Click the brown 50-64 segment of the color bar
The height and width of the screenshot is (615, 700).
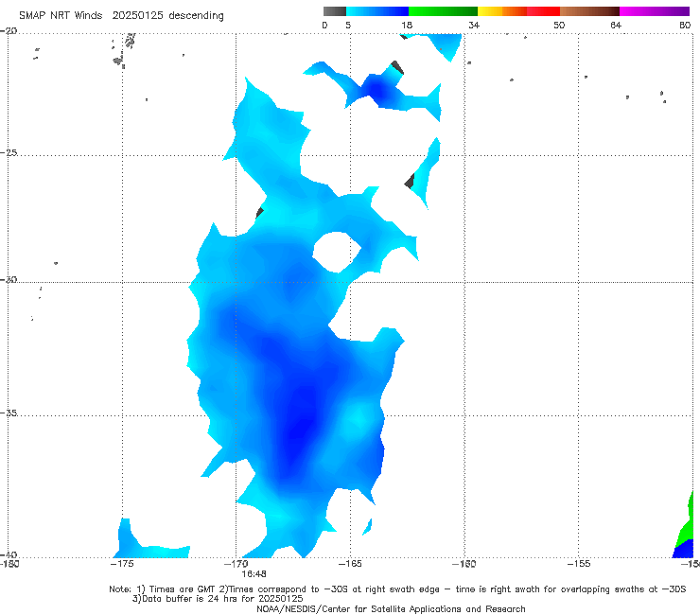click(x=589, y=11)
